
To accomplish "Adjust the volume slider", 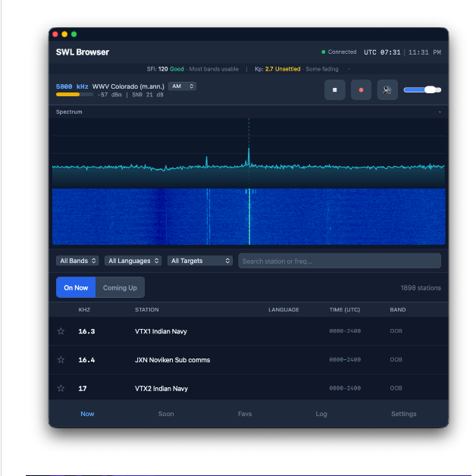I will pyautogui.click(x=422, y=90).
